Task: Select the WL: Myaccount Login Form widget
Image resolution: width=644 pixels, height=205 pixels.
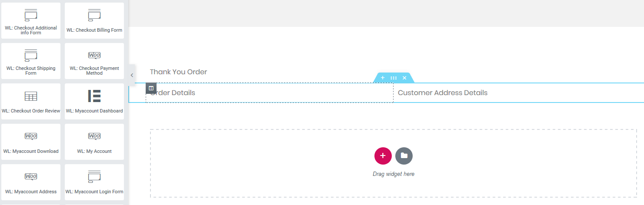Action: 94,182
